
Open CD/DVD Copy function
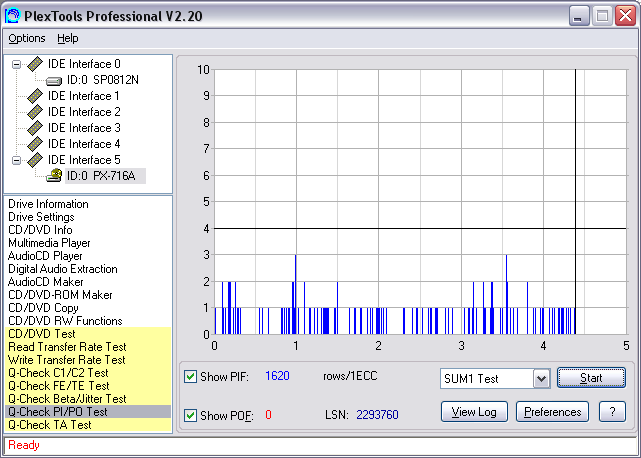click(x=43, y=308)
